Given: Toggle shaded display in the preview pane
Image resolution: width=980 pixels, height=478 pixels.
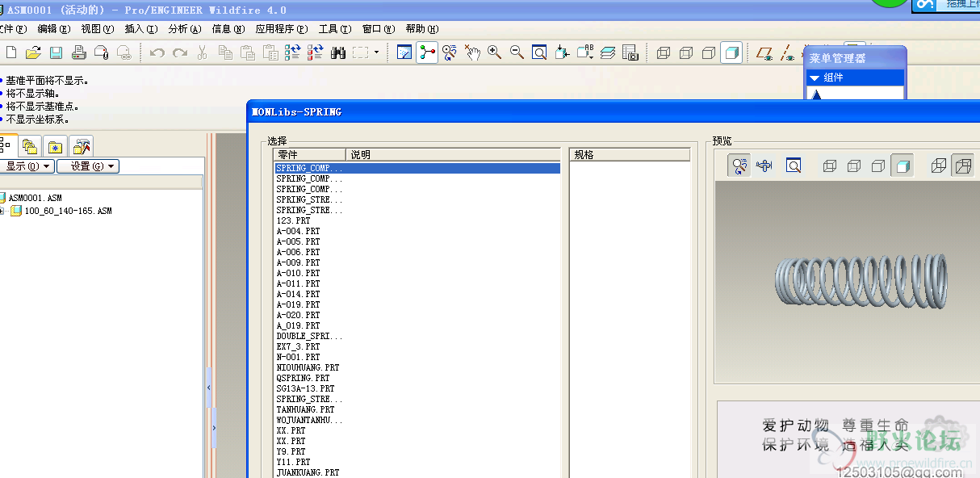Looking at the screenshot, I should point(902,166).
